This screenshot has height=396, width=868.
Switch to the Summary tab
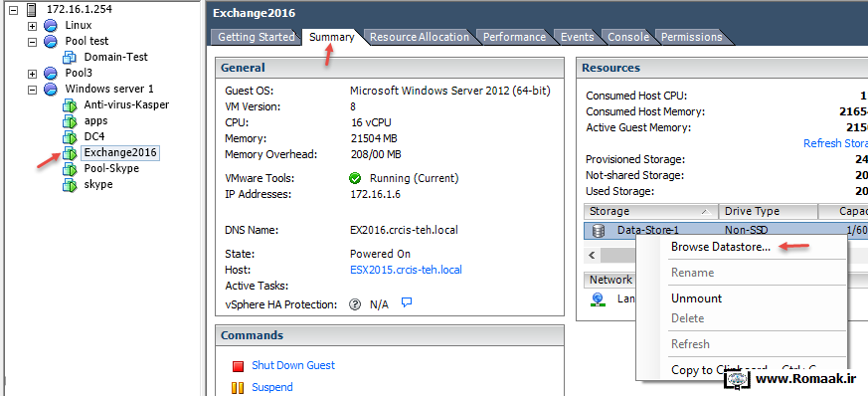click(x=331, y=37)
